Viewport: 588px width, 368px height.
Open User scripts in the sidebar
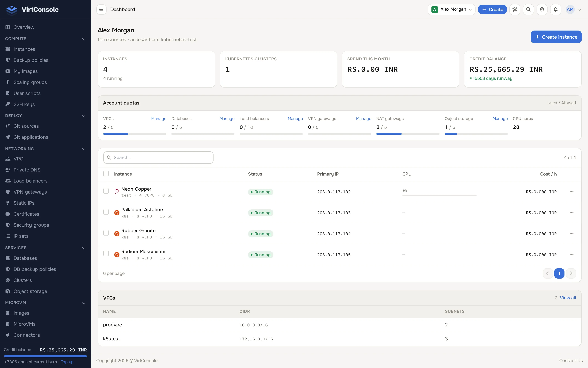pos(27,93)
